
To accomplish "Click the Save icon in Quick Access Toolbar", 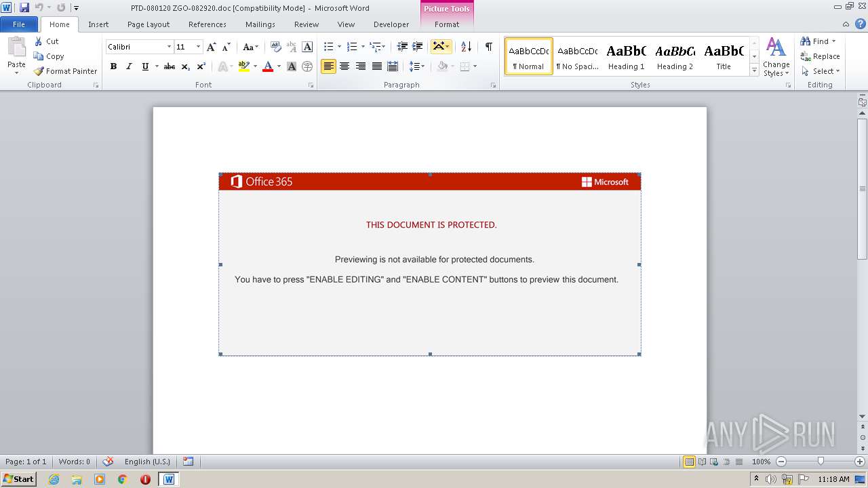I will pos(24,7).
